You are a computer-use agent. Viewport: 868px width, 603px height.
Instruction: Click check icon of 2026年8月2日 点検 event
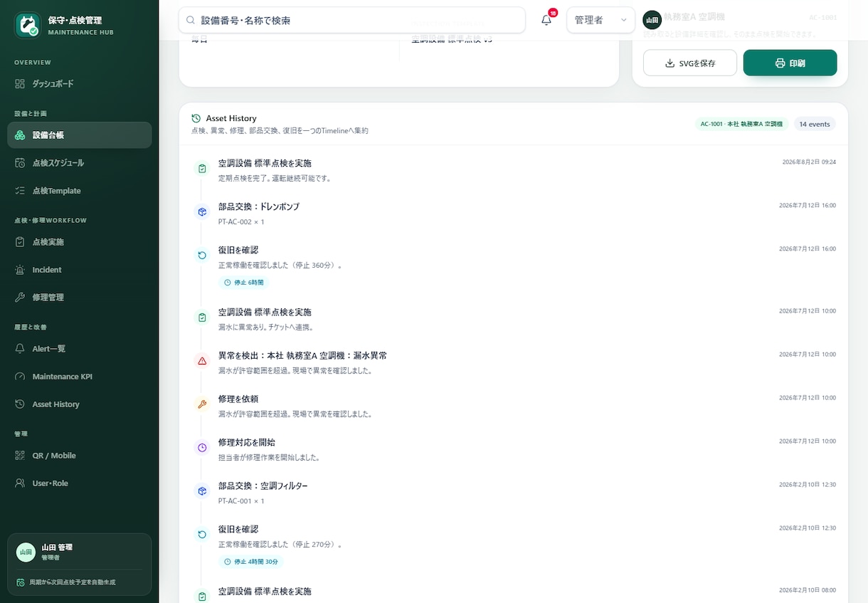coord(202,169)
